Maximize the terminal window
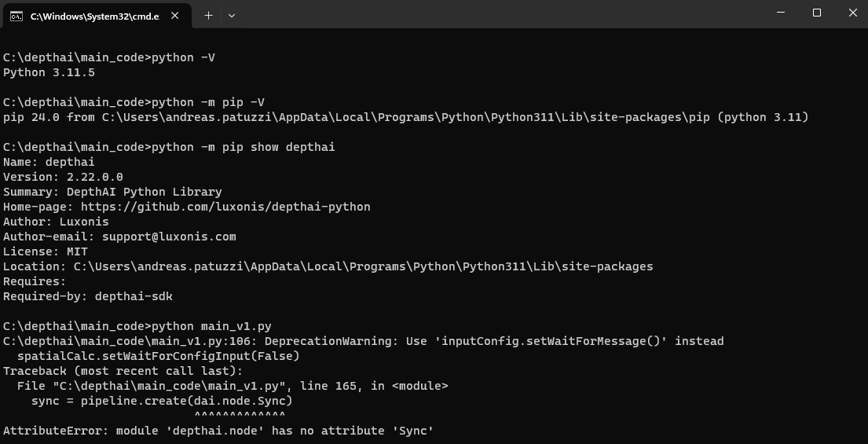This screenshot has width=868, height=444. [817, 13]
